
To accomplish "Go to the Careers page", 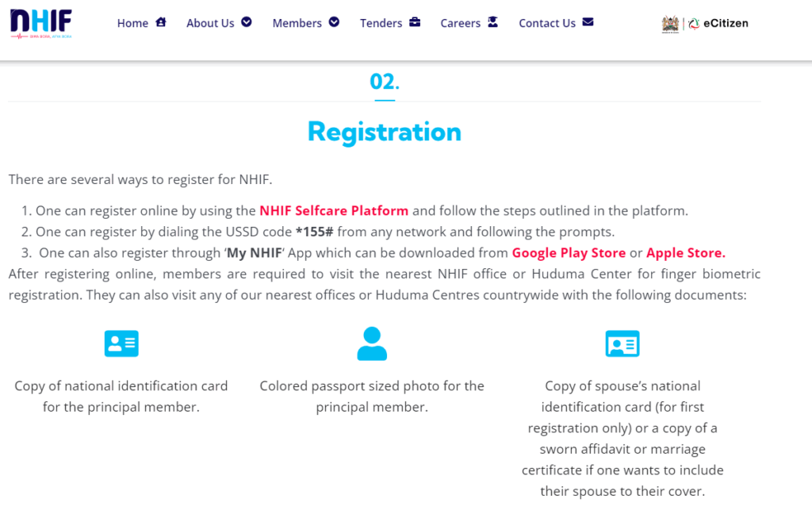I will click(x=461, y=23).
